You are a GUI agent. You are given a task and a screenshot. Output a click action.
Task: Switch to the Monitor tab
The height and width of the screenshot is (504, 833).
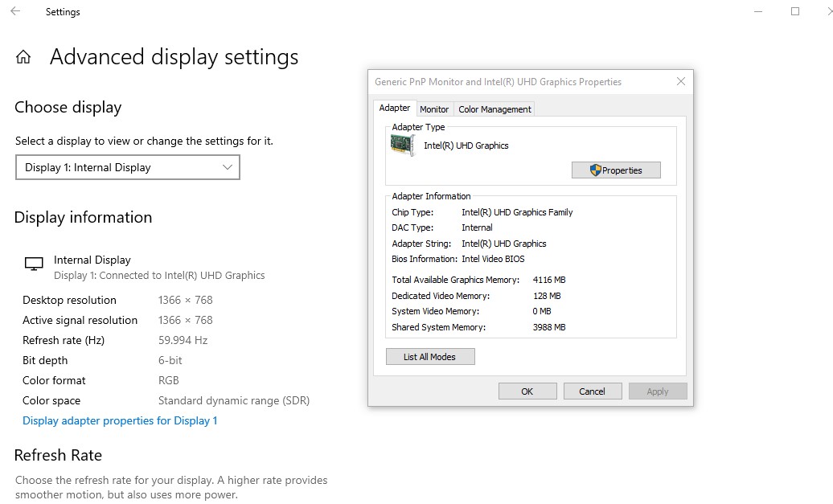pyautogui.click(x=434, y=109)
